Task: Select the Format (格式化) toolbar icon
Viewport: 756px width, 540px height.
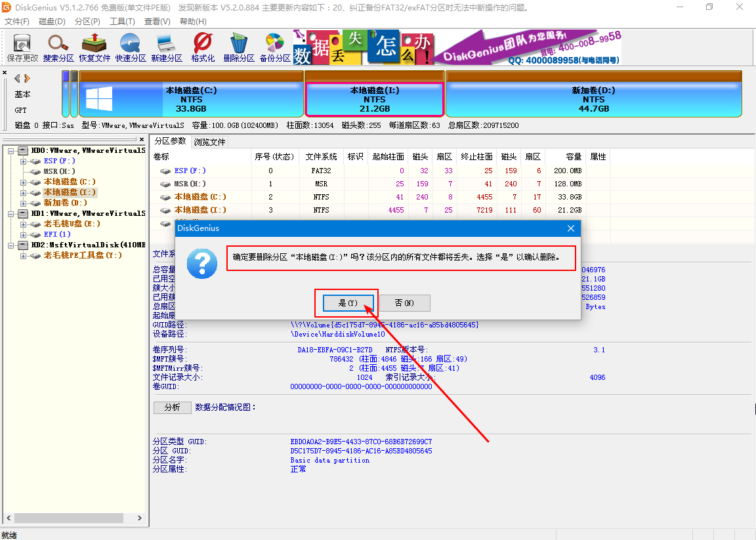Action: (203, 48)
